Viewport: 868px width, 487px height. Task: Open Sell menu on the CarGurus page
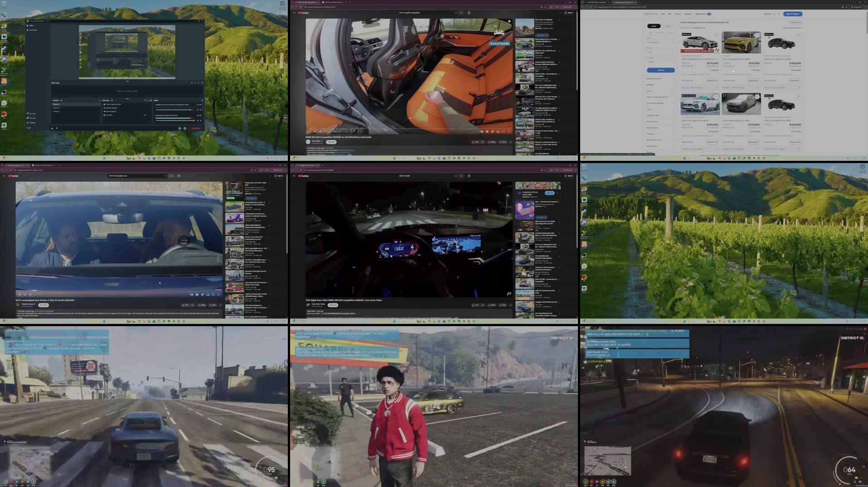tap(669, 14)
